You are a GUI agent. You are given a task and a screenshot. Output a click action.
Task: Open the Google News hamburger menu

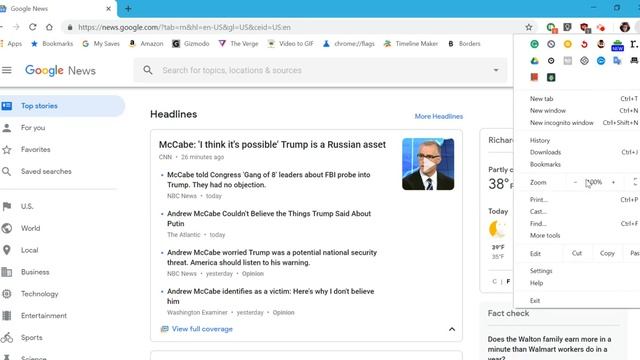[7, 70]
